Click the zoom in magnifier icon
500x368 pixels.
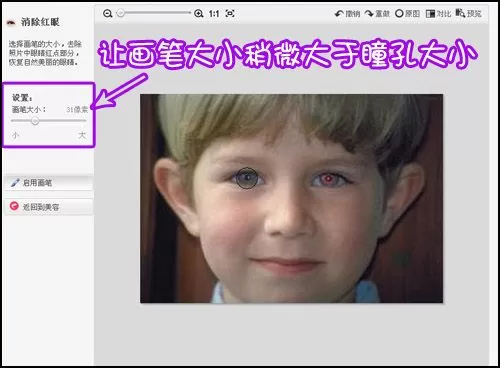pos(199,14)
